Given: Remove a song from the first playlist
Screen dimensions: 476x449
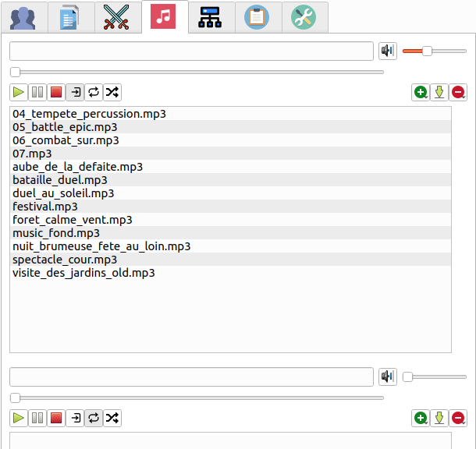Looking at the screenshot, I should click(458, 93).
